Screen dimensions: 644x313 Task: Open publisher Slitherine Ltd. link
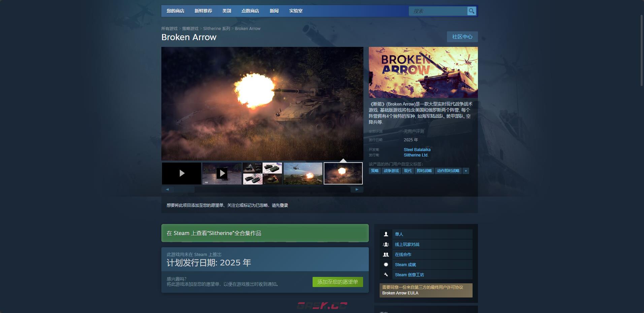coord(416,155)
